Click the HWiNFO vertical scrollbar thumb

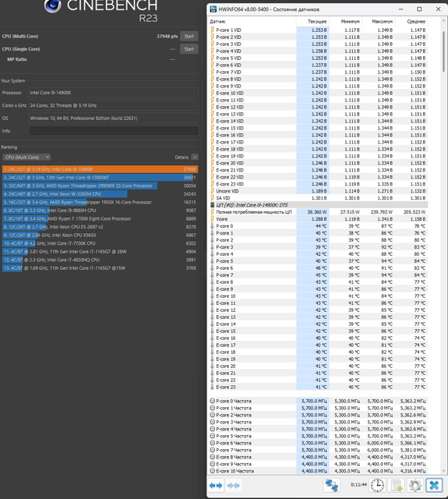click(443, 51)
